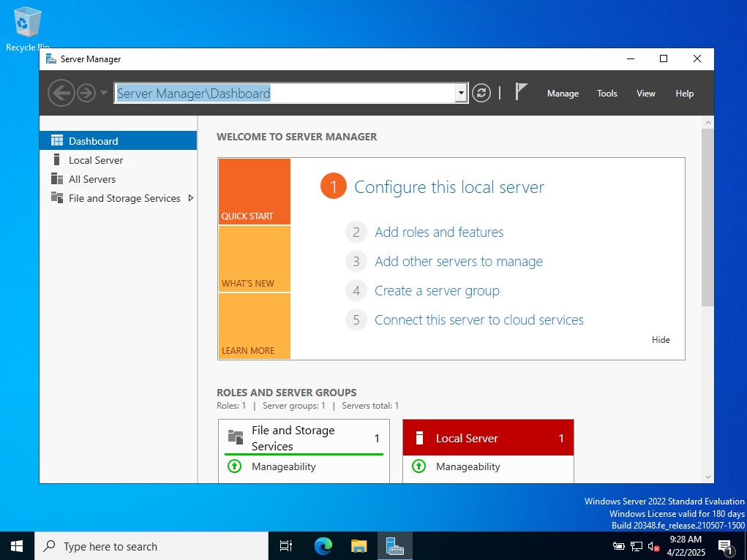Click the taskbar search box
747x560 pixels.
click(x=151, y=545)
